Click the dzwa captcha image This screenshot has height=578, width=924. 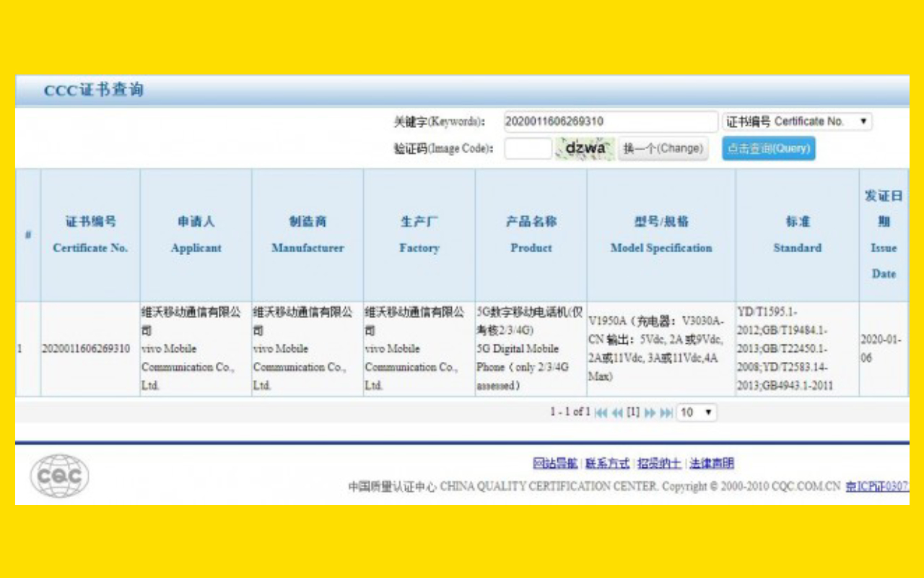(585, 148)
